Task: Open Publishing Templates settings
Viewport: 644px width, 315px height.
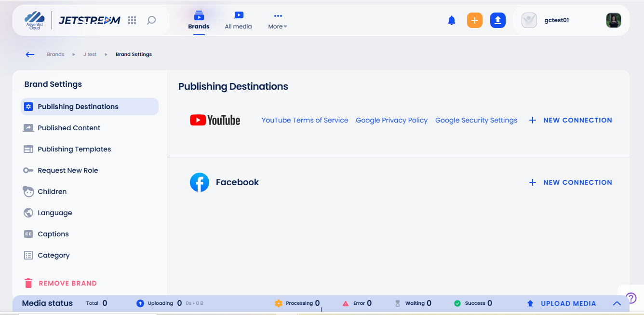Action: 90,149
